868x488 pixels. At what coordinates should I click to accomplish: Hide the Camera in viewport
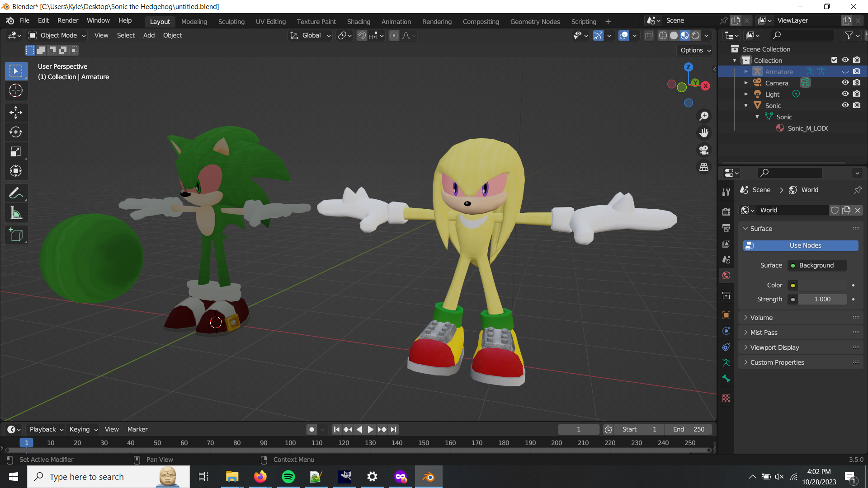pyautogui.click(x=845, y=83)
